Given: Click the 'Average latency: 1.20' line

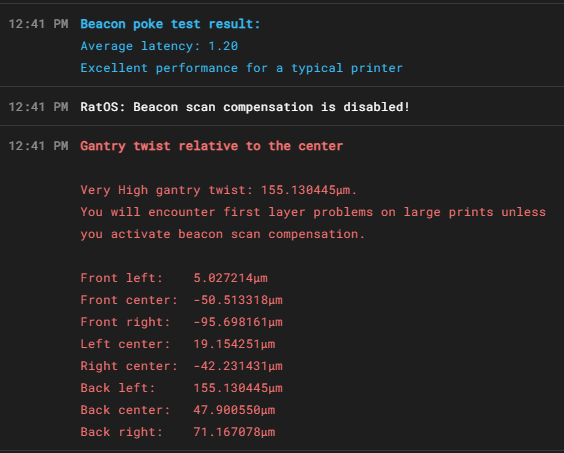Looking at the screenshot, I should [x=159, y=46].
